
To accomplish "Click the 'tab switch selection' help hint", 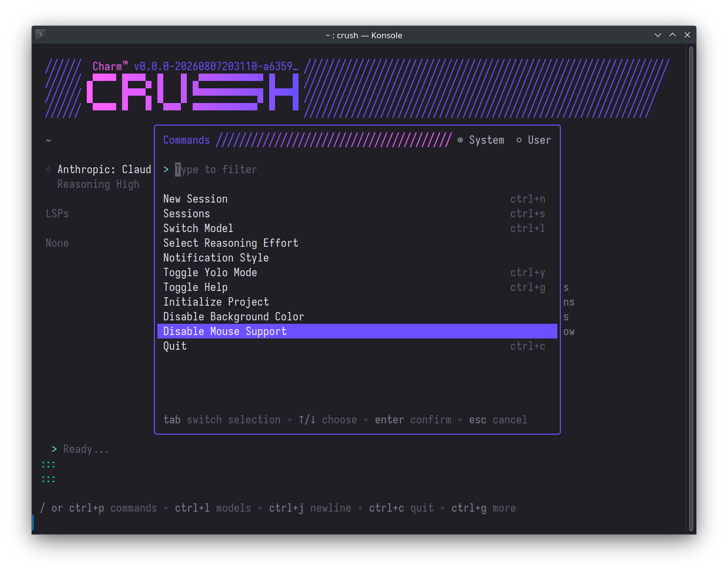I will tap(222, 420).
